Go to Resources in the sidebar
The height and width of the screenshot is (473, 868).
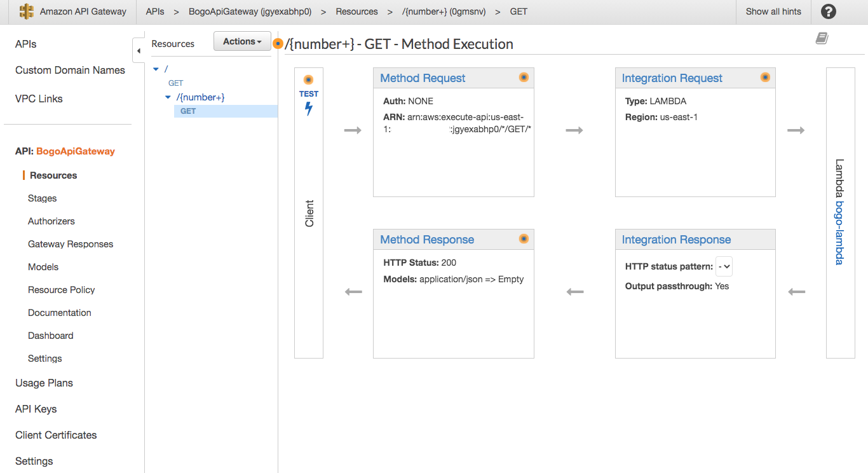tap(53, 175)
